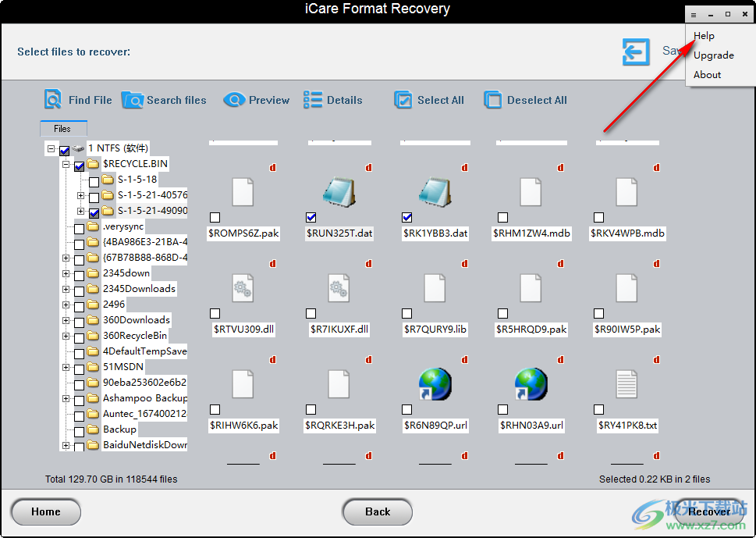
Task: Select the $RHN03A9.url globe icon
Action: [531, 384]
